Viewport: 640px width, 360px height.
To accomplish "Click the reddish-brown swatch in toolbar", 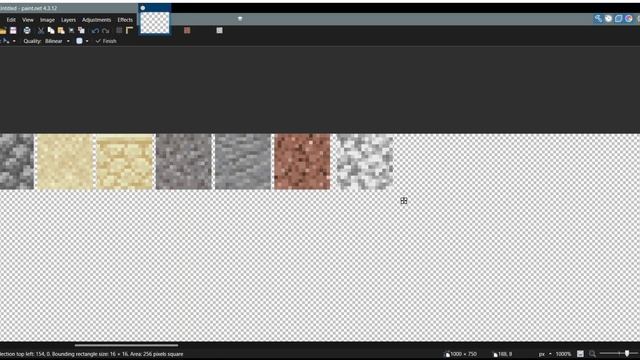I will (187, 30).
